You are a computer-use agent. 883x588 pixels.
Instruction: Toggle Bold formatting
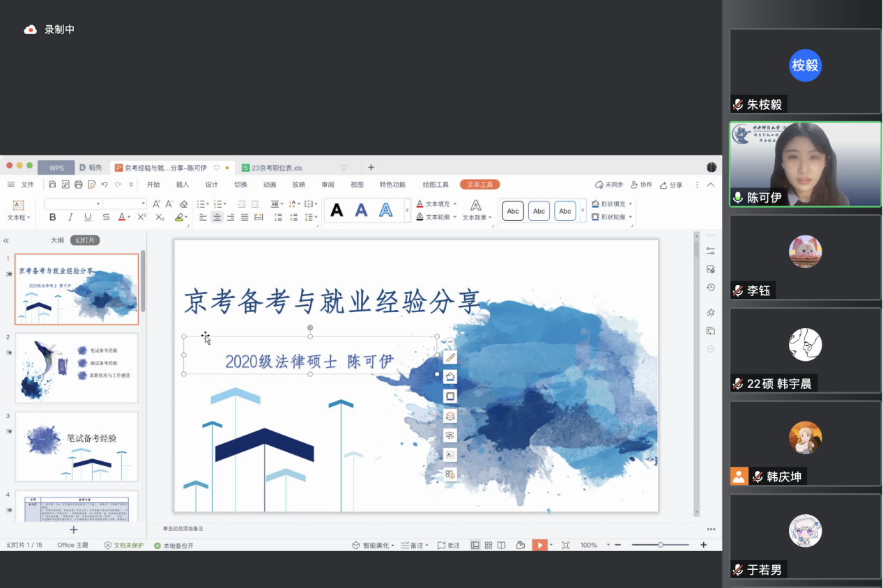(52, 217)
